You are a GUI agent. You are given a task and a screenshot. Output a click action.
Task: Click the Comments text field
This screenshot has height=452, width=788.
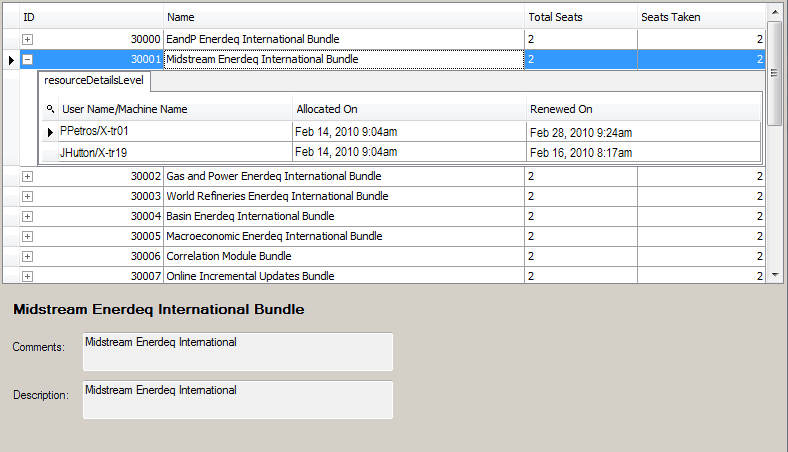pos(238,352)
